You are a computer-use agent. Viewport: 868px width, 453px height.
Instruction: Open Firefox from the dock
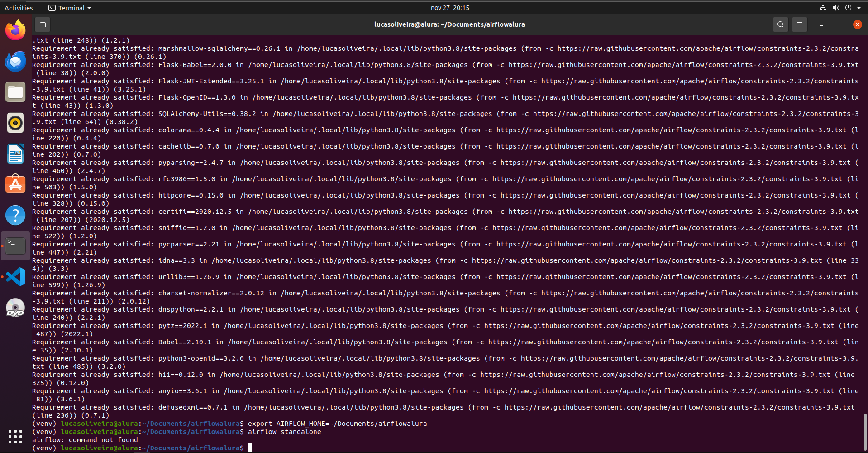click(x=15, y=30)
